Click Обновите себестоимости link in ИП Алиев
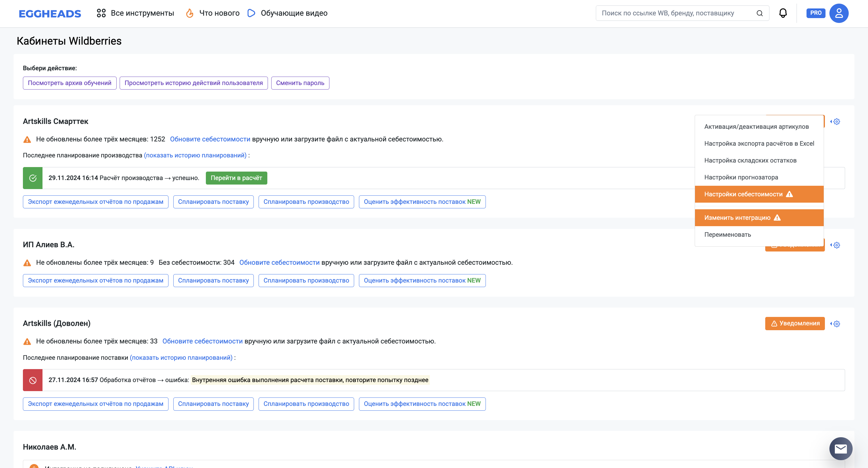The width and height of the screenshot is (868, 468). click(279, 263)
